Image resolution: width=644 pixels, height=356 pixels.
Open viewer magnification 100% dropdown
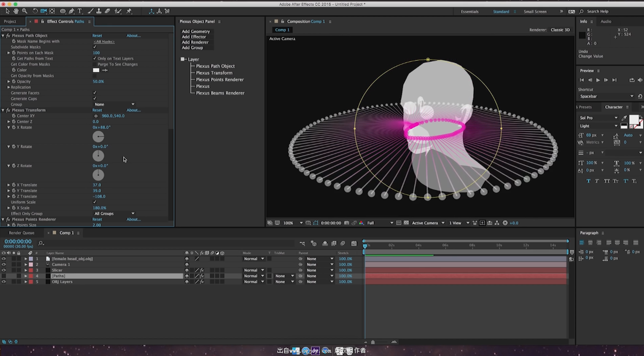click(293, 223)
